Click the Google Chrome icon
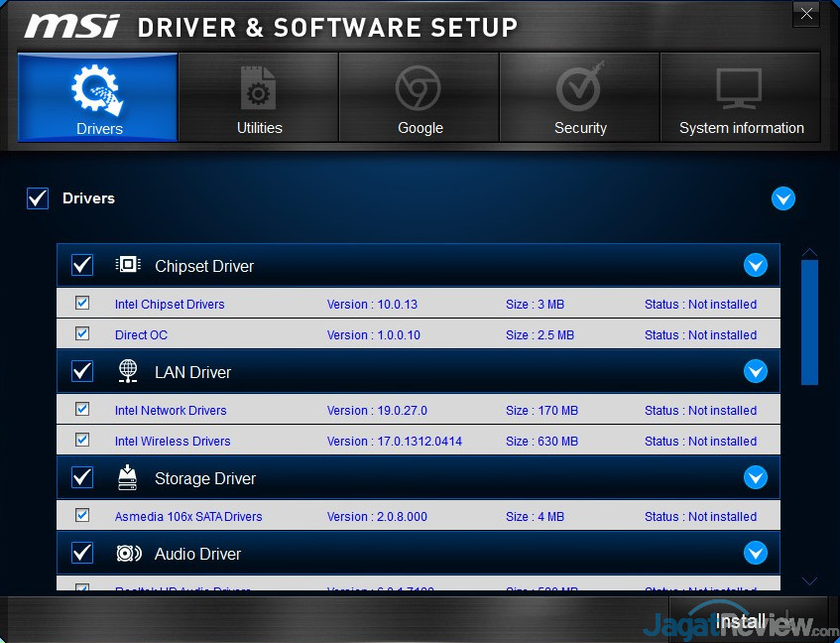The height and width of the screenshot is (643, 840). (419, 89)
